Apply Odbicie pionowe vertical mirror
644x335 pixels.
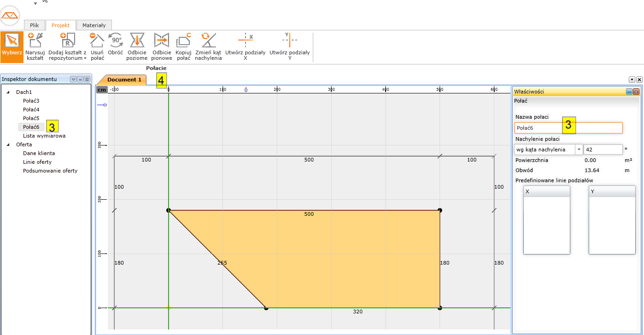click(x=162, y=46)
